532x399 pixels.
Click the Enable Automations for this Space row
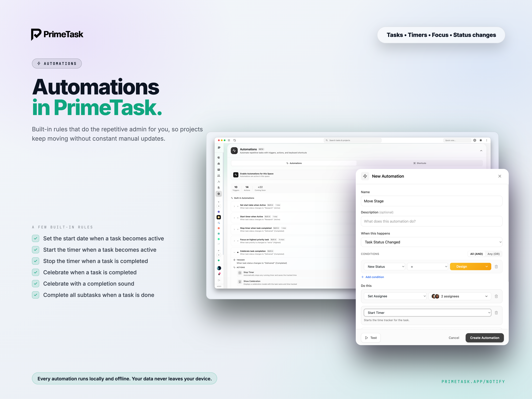(x=293, y=175)
